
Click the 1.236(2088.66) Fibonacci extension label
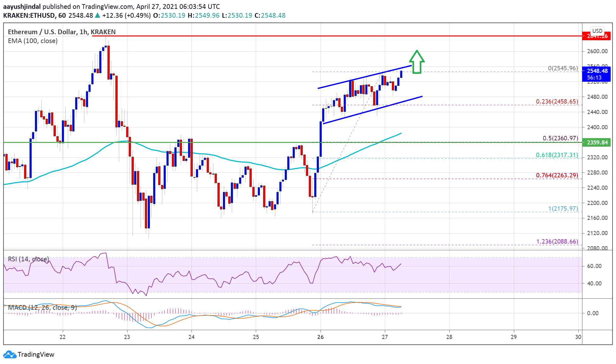tap(557, 242)
